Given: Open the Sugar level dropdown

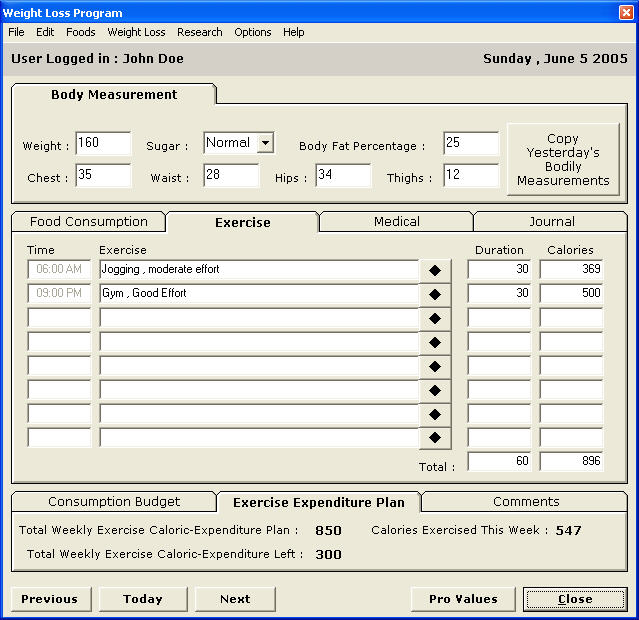Looking at the screenshot, I should pos(264,143).
